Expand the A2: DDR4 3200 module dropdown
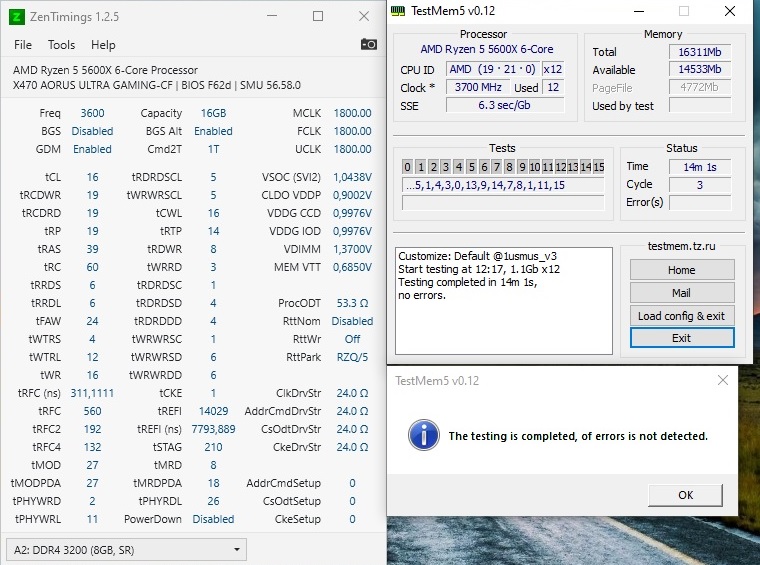This screenshot has width=760, height=565. click(x=127, y=550)
